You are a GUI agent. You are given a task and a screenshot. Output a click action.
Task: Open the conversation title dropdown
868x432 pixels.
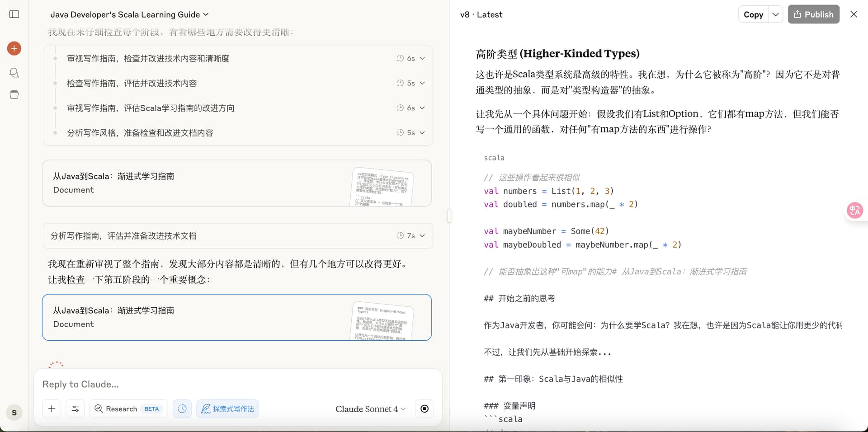click(x=129, y=14)
